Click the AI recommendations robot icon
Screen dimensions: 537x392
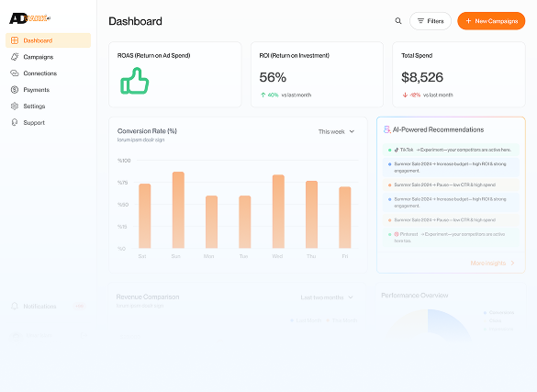[386, 129]
